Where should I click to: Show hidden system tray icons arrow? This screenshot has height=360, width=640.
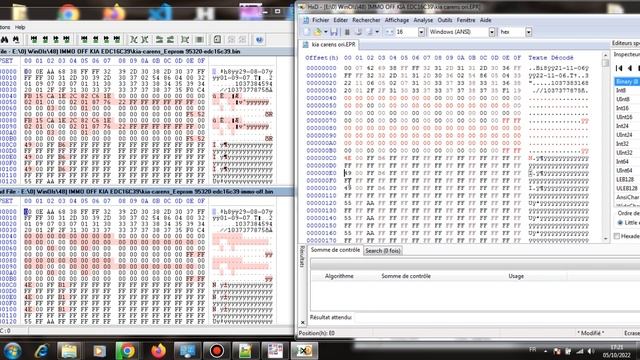click(545, 351)
